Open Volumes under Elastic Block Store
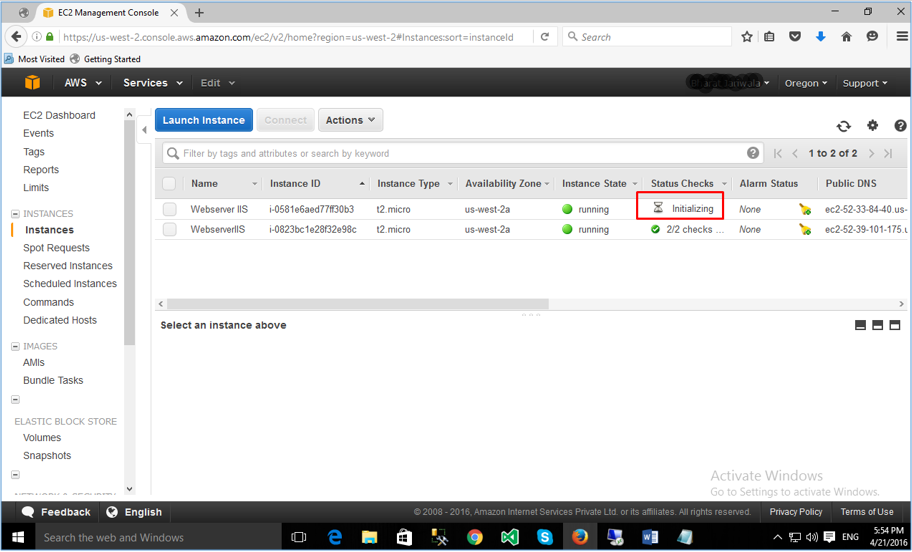 pos(42,437)
